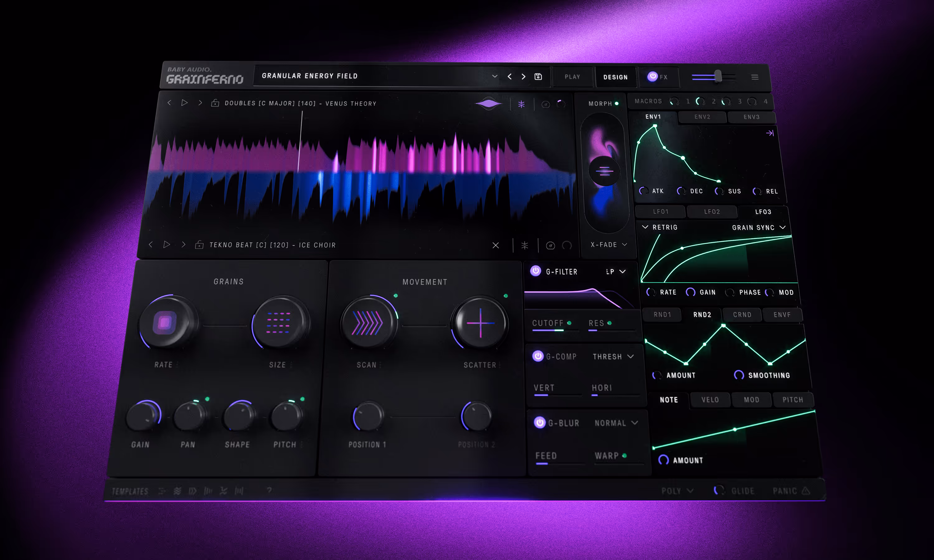Screen dimensions: 934x560
Task: Toggle the G-Filter power button
Action: [535, 271]
